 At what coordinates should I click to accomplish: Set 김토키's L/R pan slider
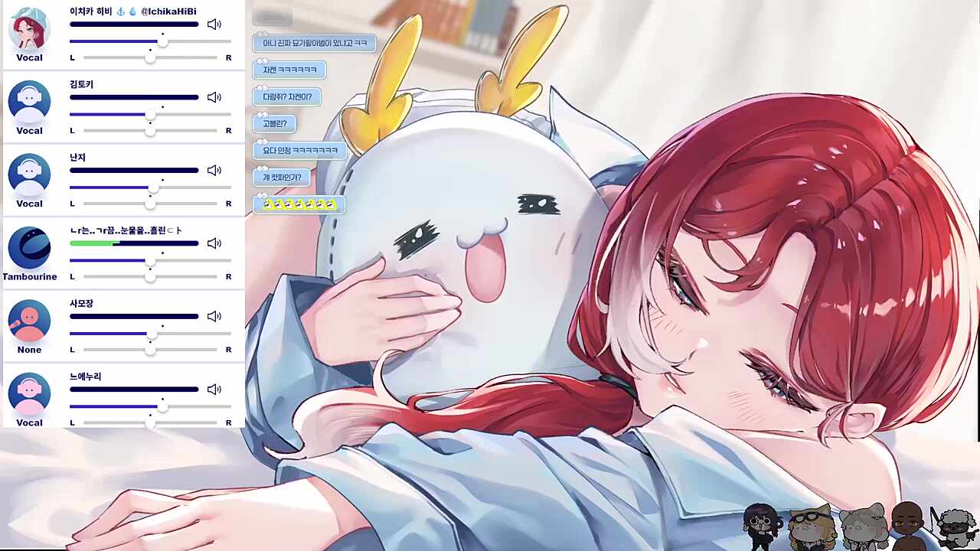tap(150, 131)
